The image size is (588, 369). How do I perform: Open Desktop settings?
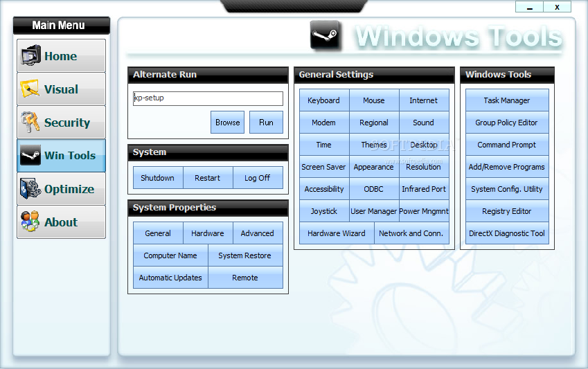(424, 145)
